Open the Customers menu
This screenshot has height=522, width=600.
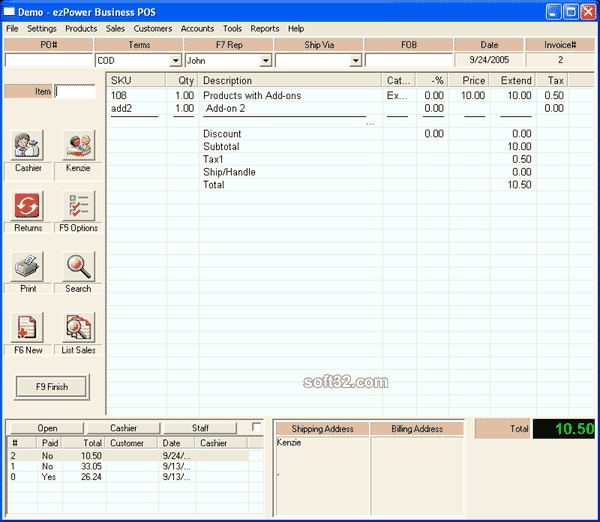pos(153,29)
